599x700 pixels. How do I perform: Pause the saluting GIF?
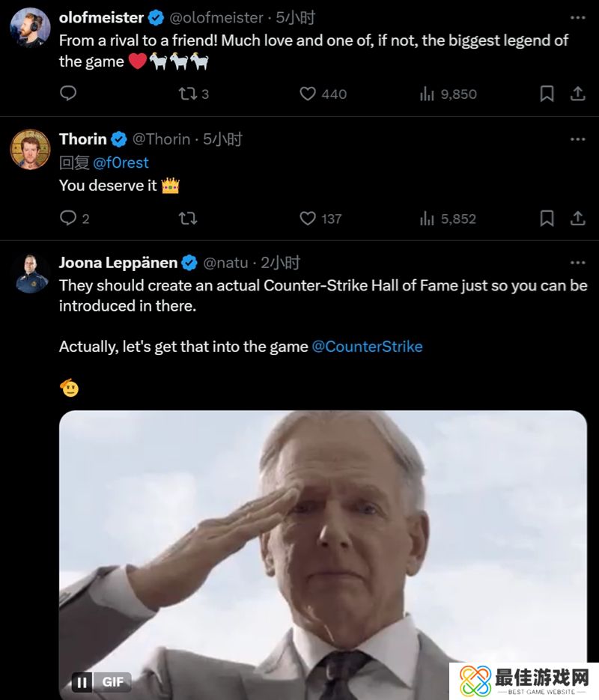click(82, 682)
